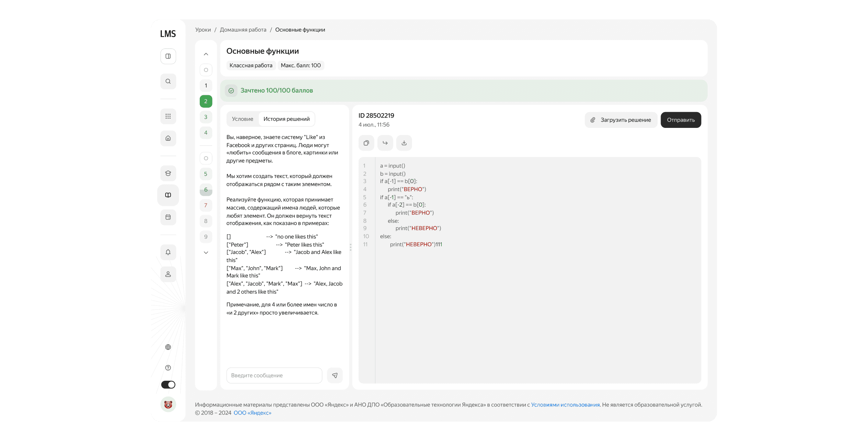The image size is (868, 441).
Task: Open the user profile icon
Action: pos(168,274)
